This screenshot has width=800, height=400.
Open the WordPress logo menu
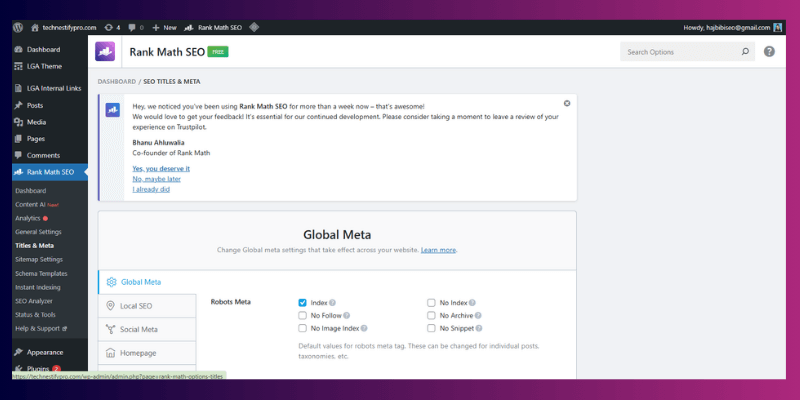click(18, 28)
